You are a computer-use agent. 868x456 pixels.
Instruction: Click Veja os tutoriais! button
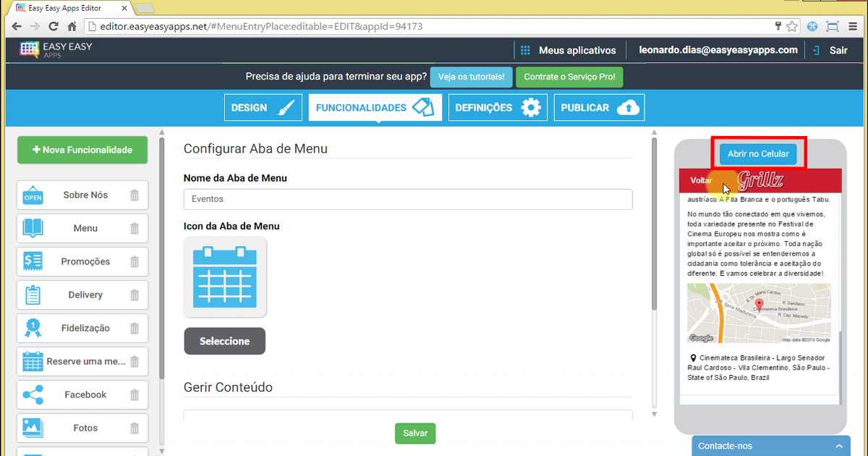[472, 77]
